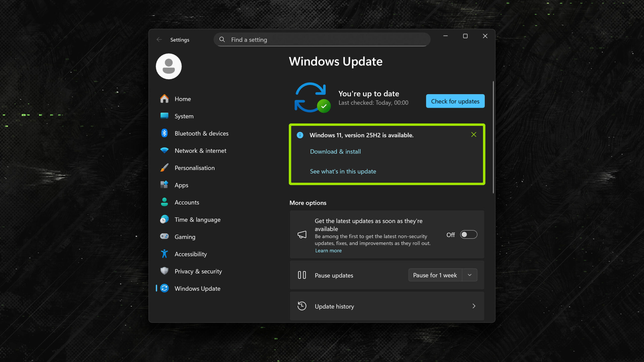644x362 pixels.
Task: Click the Privacy & security shield icon
Action: [164, 271]
